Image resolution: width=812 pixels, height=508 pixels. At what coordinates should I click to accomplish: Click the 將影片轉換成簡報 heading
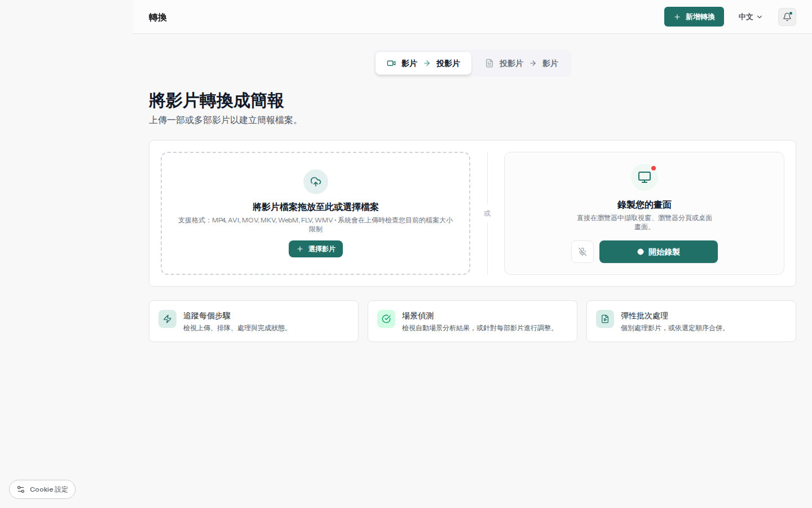[217, 100]
